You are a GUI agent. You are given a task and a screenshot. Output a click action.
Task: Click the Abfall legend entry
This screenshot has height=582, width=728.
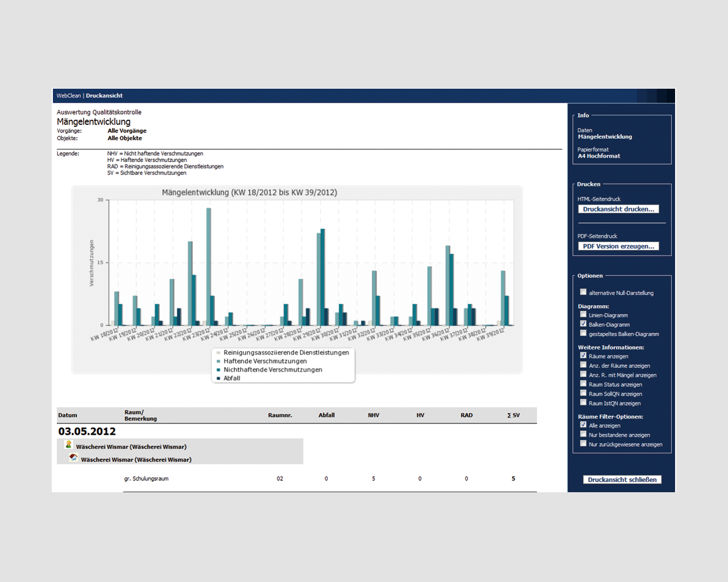click(232, 379)
